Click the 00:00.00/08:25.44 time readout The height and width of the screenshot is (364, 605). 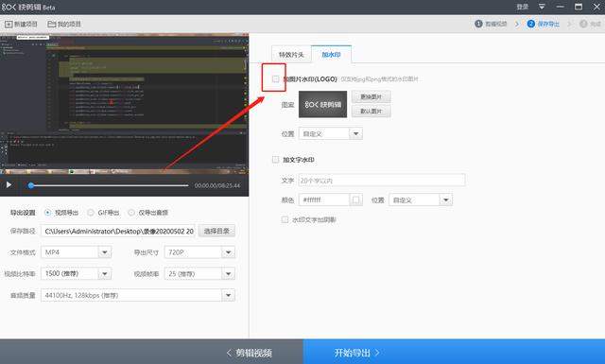pos(217,185)
